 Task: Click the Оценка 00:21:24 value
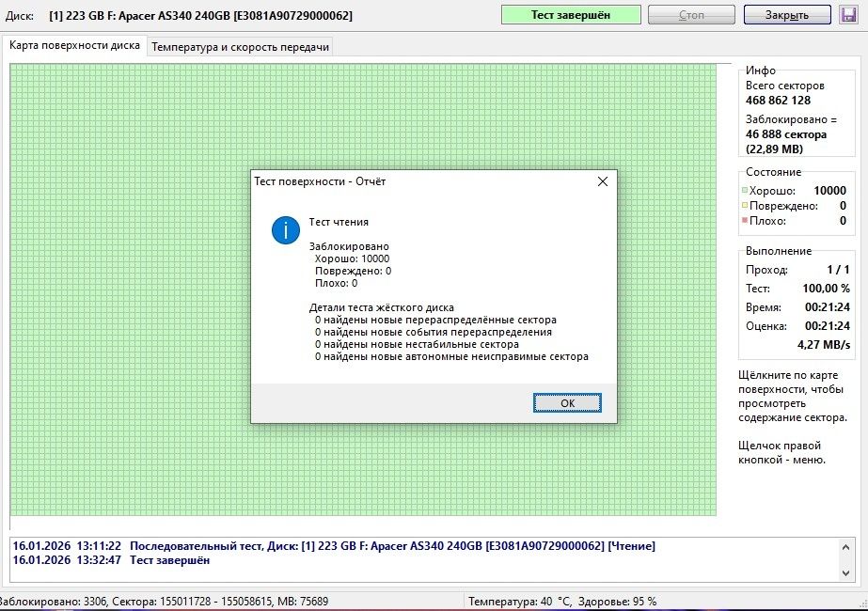tap(827, 326)
